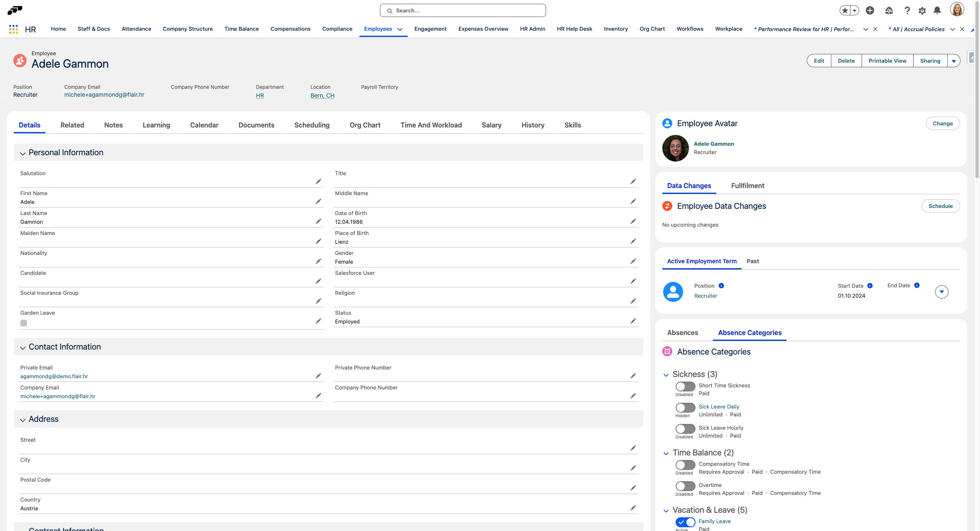Open the Absences tab

682,333
